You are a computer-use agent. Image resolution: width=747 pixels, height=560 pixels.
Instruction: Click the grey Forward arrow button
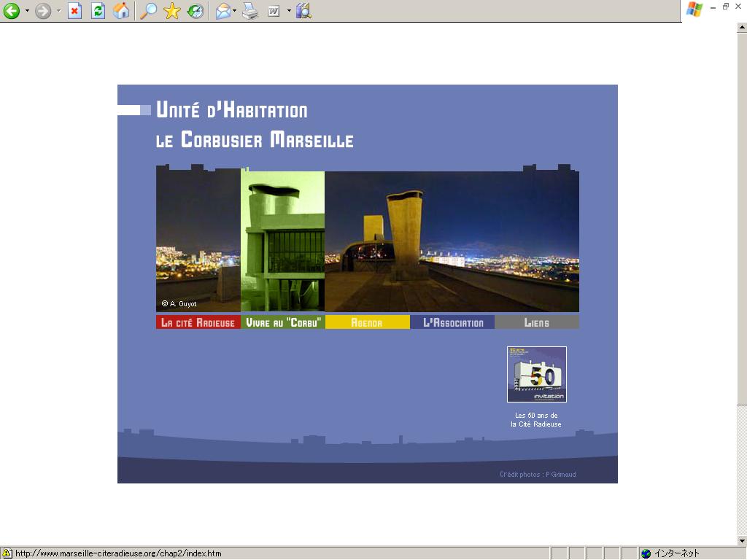point(43,10)
